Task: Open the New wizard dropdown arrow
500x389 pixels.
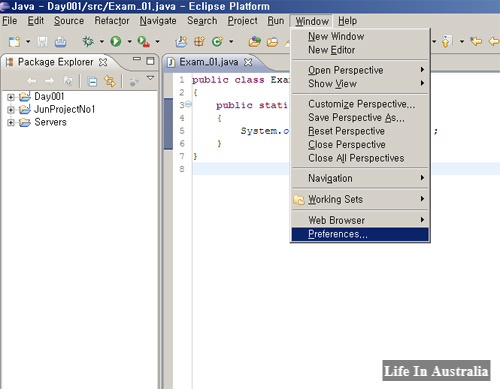Action: click(x=28, y=42)
